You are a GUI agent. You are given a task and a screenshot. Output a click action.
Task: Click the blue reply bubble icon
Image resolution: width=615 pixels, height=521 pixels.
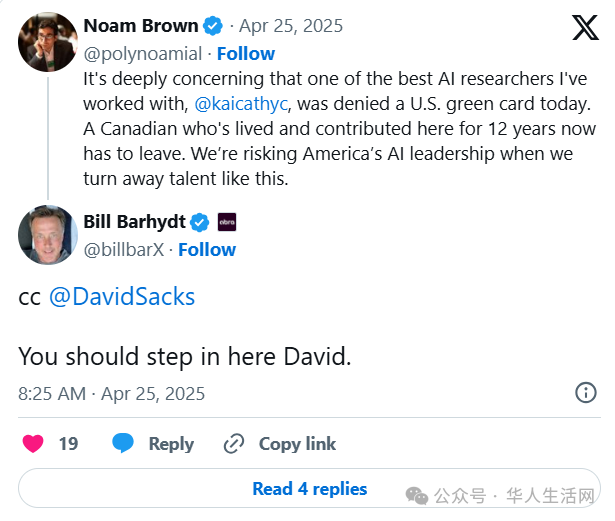[123, 443]
